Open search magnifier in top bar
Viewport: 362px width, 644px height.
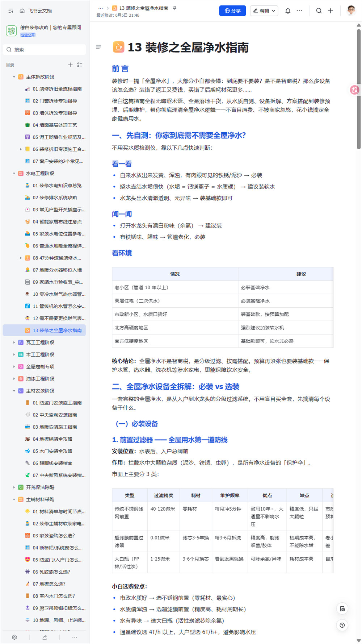319,11
